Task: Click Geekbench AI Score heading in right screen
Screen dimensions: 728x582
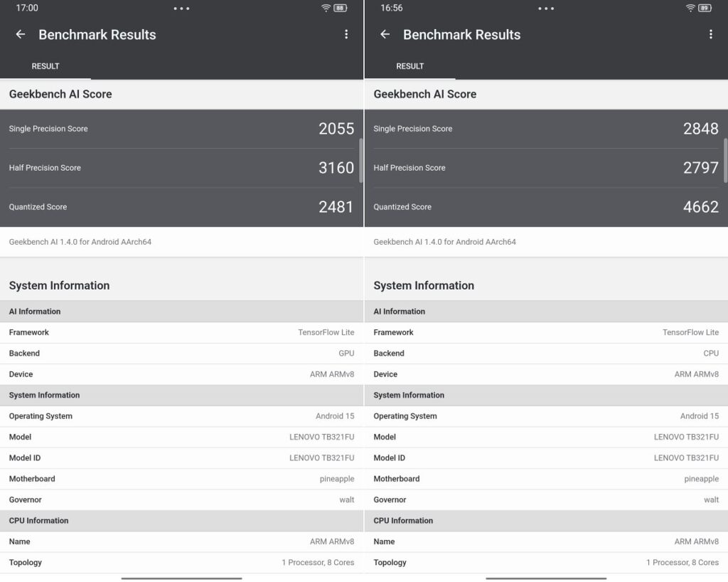Action: coord(425,95)
